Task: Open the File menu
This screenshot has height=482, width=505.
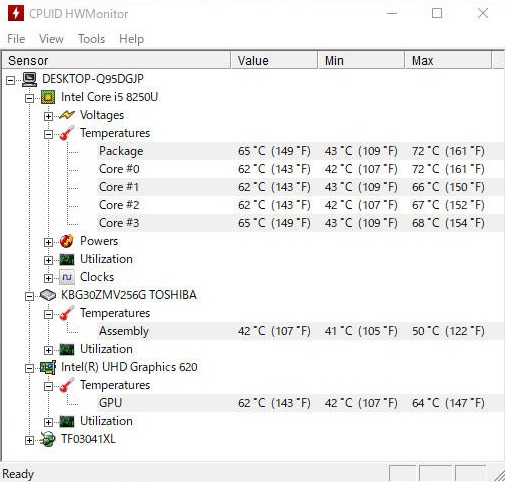Action: (x=16, y=39)
